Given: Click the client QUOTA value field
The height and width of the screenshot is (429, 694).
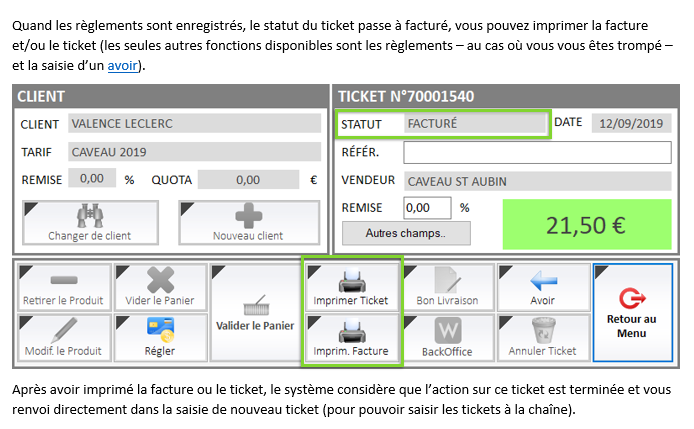Looking at the screenshot, I should [248, 180].
